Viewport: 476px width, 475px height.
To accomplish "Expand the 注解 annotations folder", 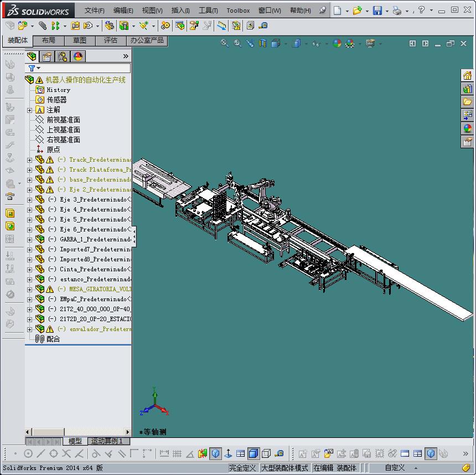I will pos(29,110).
